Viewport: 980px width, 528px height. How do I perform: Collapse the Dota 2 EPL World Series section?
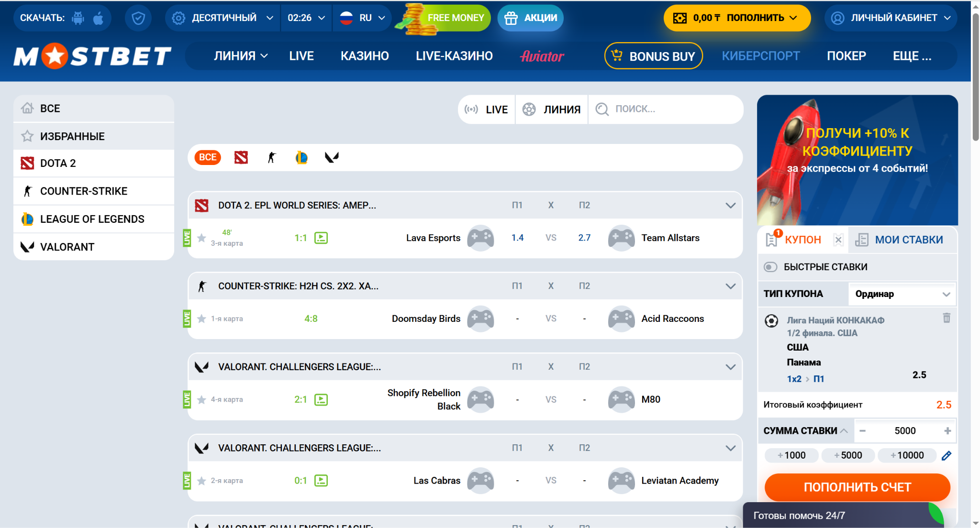(x=730, y=205)
